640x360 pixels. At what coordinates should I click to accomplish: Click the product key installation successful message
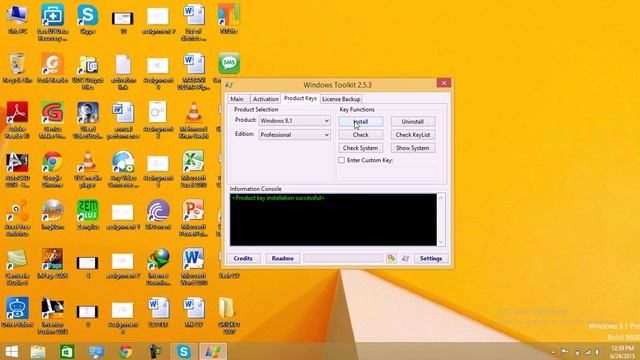(278, 198)
